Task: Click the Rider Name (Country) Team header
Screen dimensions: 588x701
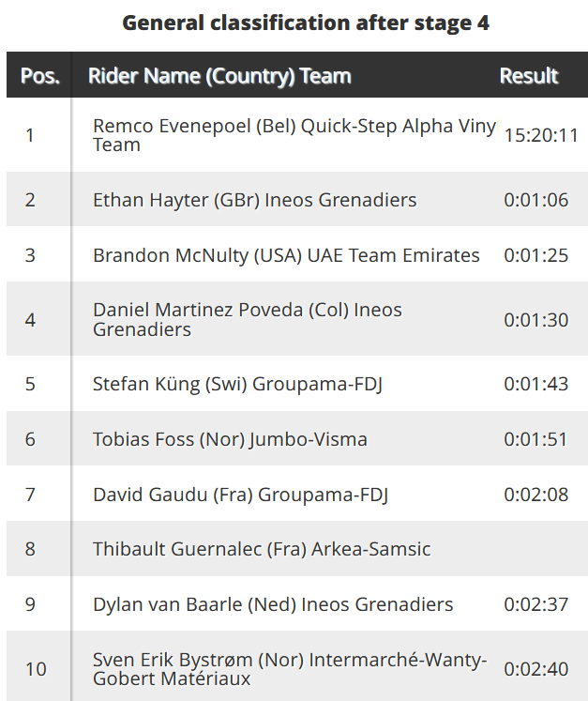Action: (x=219, y=76)
